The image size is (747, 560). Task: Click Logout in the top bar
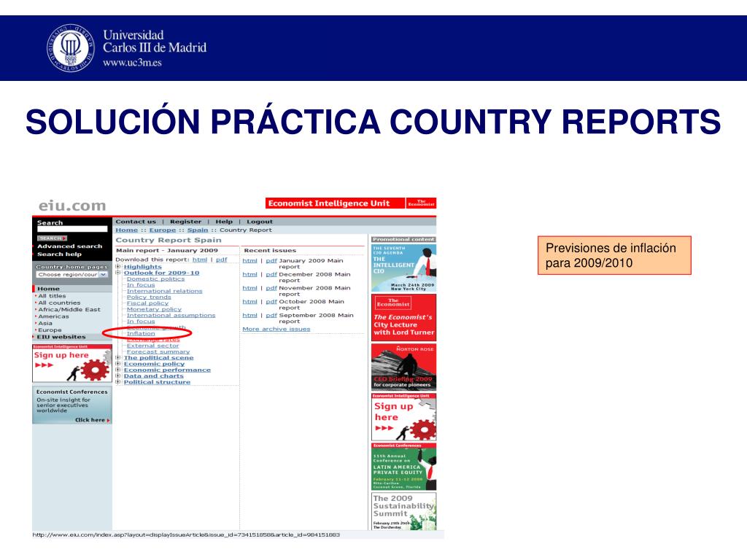(x=260, y=222)
